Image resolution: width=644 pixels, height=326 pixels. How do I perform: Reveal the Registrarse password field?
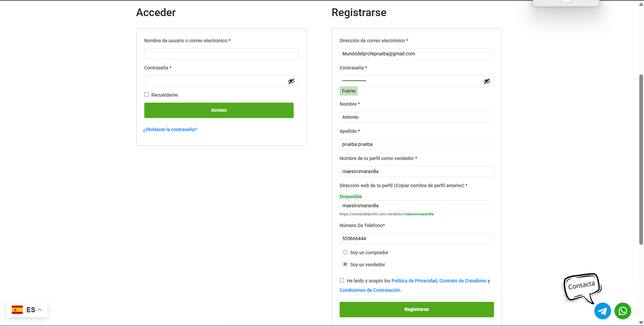(487, 81)
